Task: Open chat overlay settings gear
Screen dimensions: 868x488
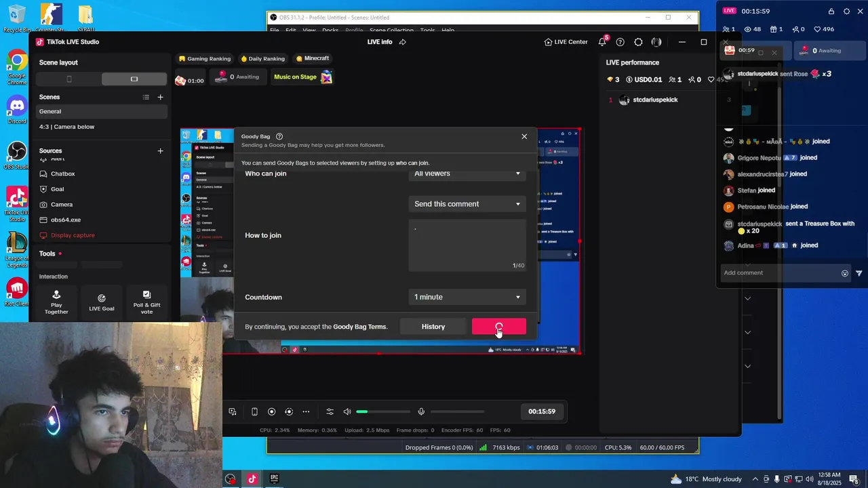Action: [x=846, y=12]
